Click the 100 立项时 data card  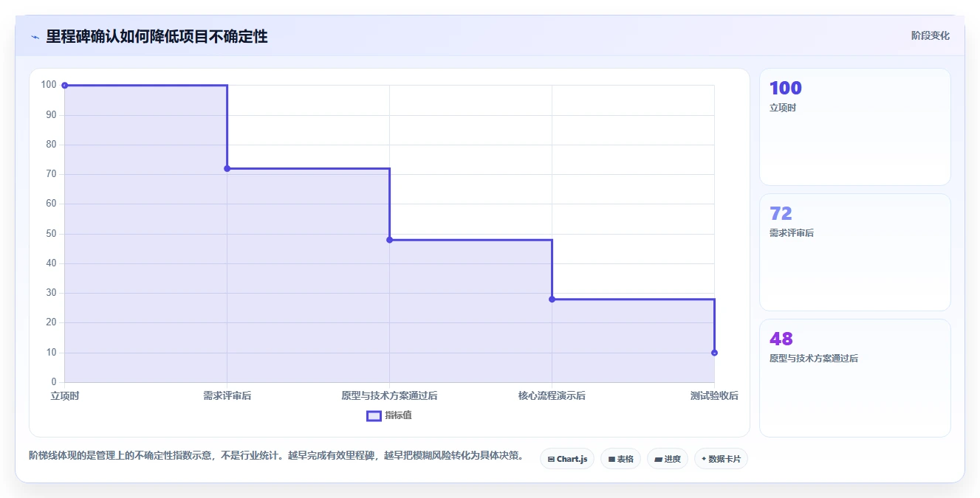pos(854,127)
